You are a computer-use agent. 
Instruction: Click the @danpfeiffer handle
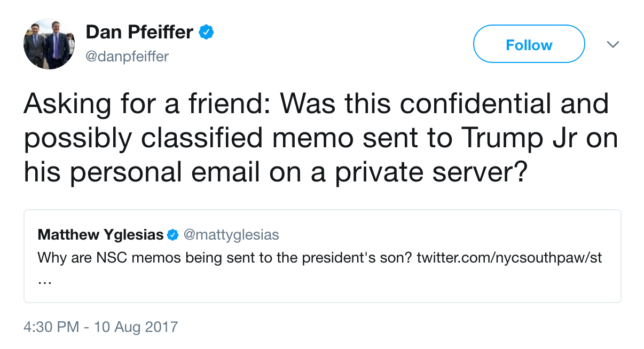pos(127,56)
